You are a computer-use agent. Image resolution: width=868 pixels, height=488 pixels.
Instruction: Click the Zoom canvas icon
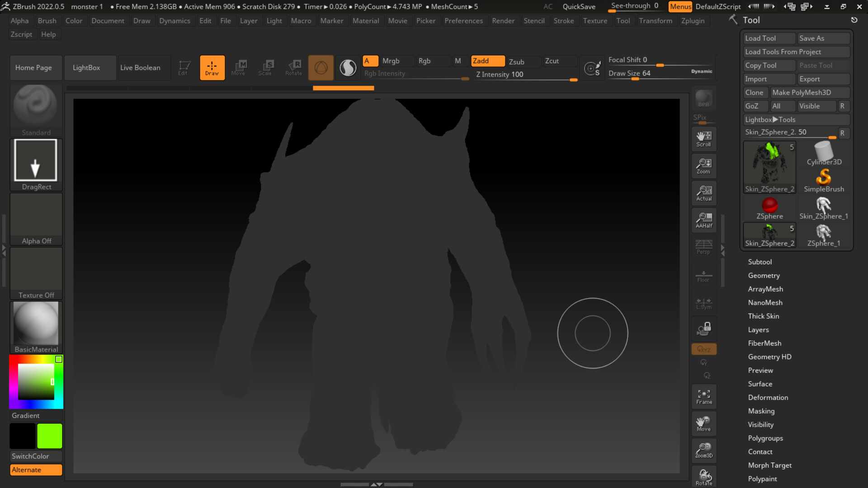(x=704, y=166)
